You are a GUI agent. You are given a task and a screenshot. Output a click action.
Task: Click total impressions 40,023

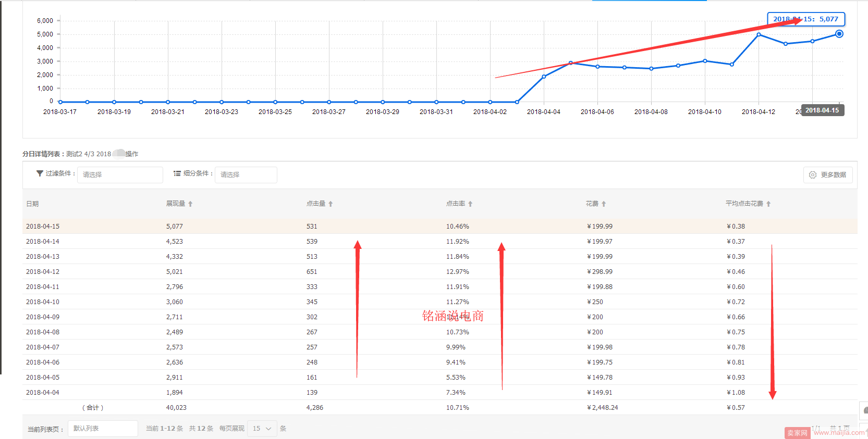(x=176, y=408)
